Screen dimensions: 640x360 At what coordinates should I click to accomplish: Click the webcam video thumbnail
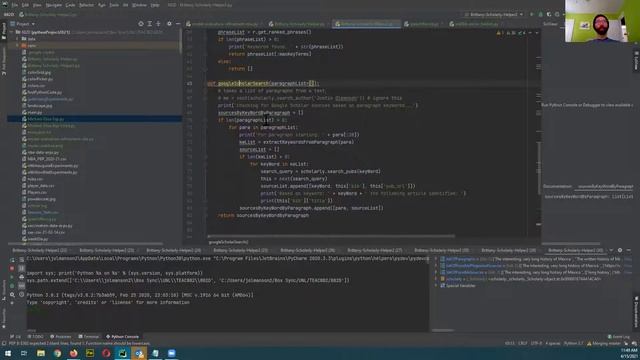tap(602, 21)
